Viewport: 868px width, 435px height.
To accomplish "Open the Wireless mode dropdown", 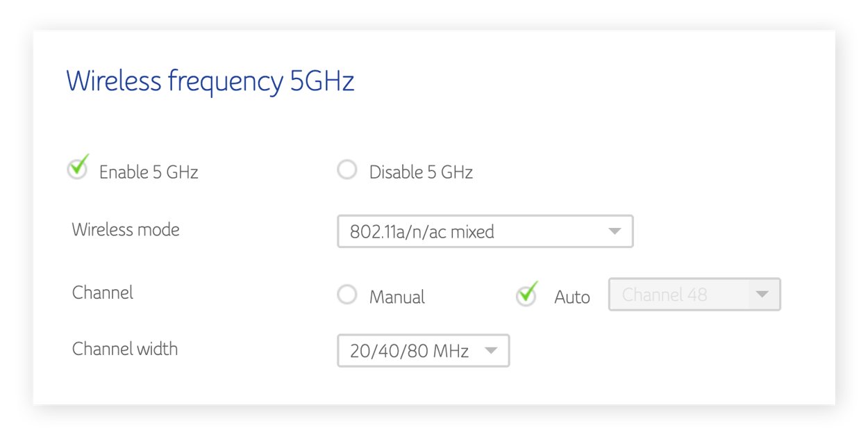I will (485, 231).
